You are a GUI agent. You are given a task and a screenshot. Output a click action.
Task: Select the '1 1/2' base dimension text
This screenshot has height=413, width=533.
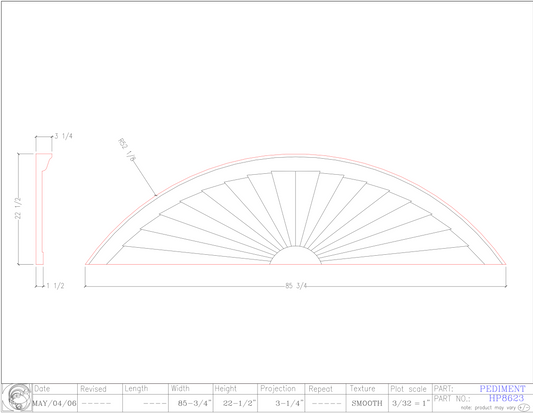[55, 286]
